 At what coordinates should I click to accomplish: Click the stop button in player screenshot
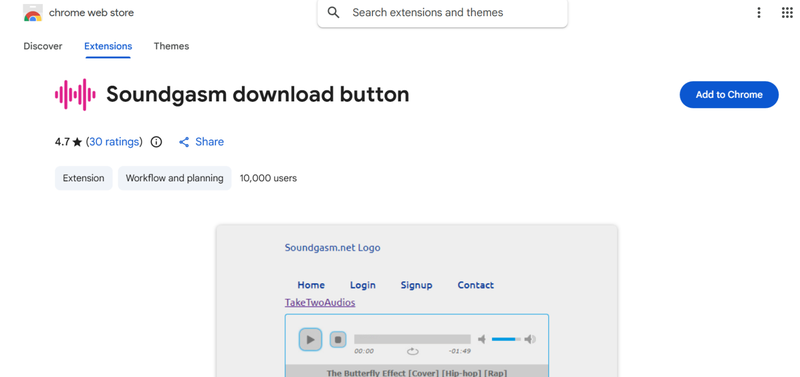(338, 339)
